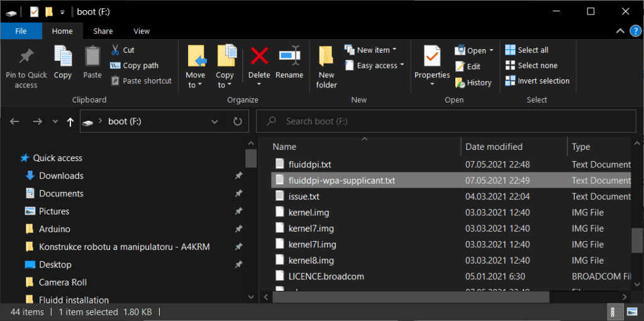
Task: Click the horizontal scrollbar in file list
Action: tap(411, 296)
